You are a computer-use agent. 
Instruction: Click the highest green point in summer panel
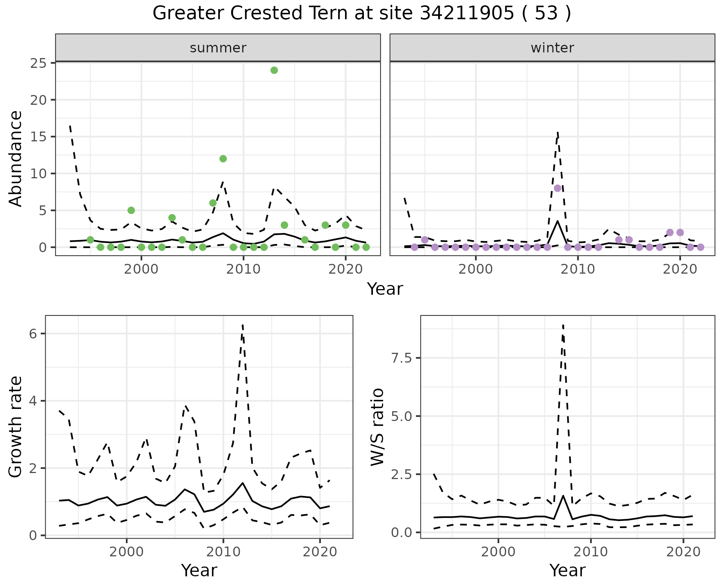274,70
